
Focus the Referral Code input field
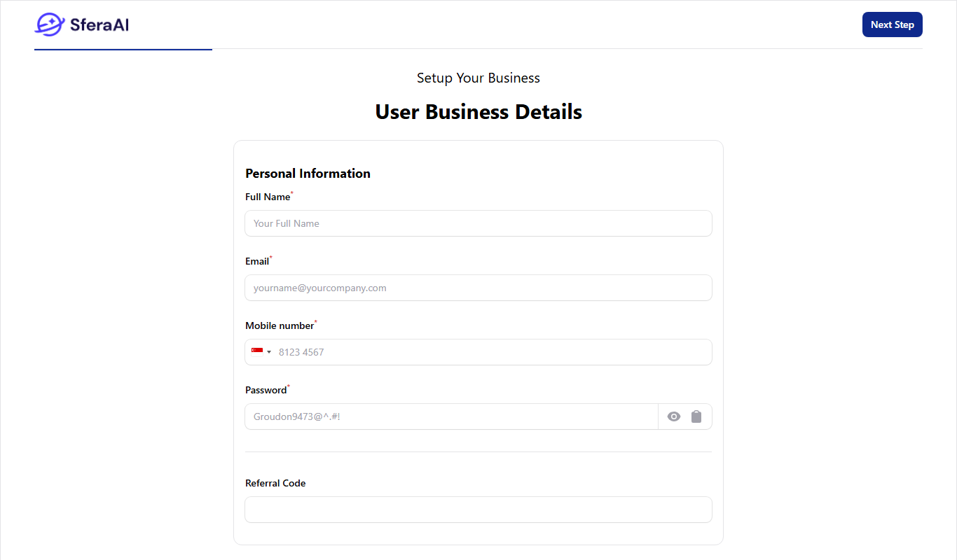(x=478, y=510)
